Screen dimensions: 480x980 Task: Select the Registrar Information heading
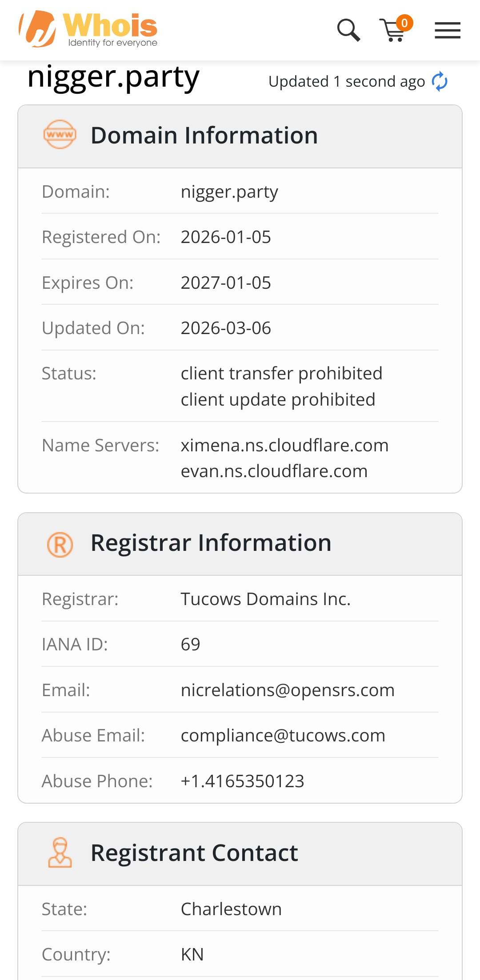(x=211, y=543)
